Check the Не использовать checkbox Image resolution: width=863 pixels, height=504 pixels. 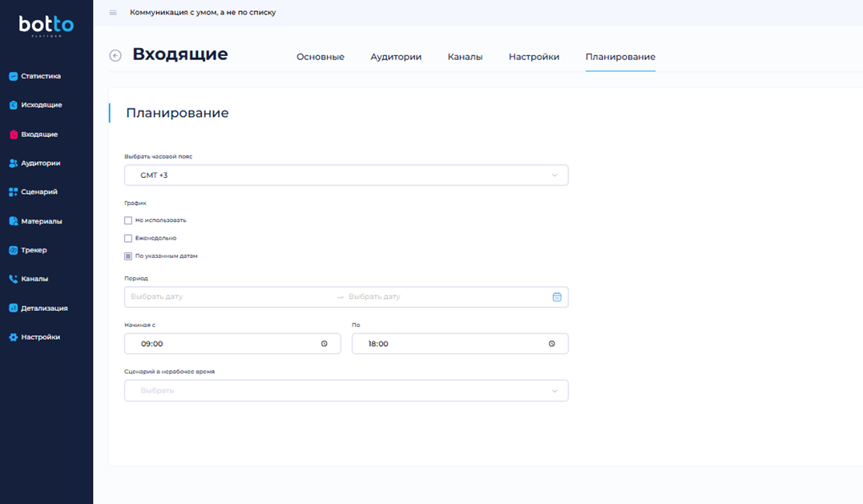click(128, 220)
